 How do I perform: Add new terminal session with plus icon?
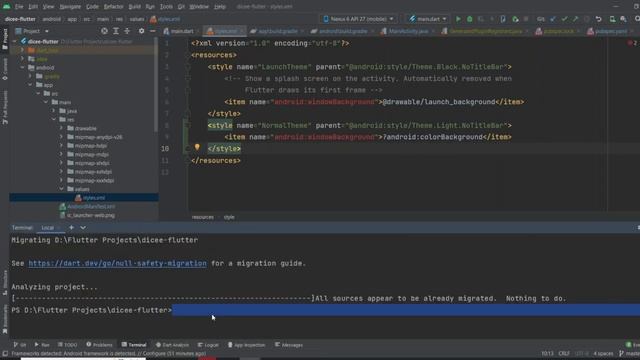(71, 228)
